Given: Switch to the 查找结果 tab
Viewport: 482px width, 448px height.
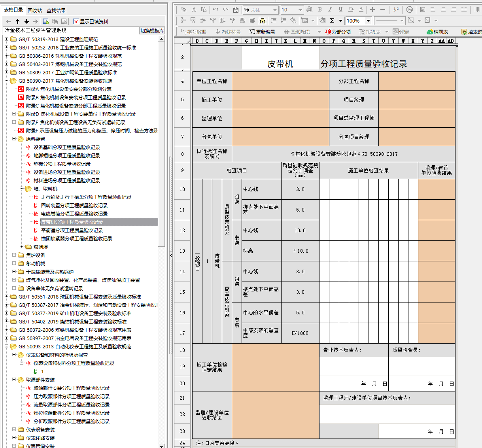Looking at the screenshot, I should 56,10.
